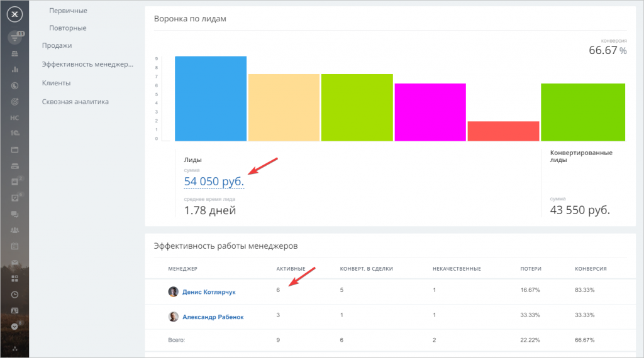
Task: Open the target goals sidebar icon
Action: tap(14, 101)
